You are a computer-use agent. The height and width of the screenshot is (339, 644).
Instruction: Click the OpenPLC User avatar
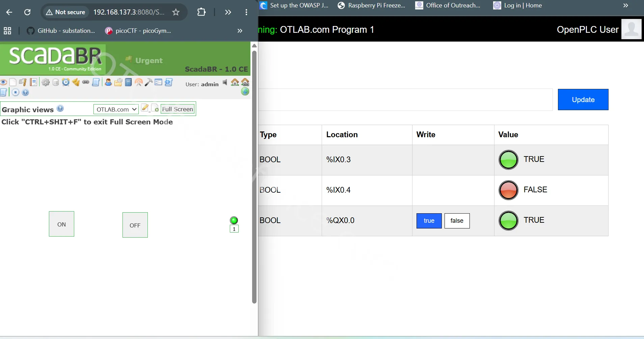(x=631, y=29)
